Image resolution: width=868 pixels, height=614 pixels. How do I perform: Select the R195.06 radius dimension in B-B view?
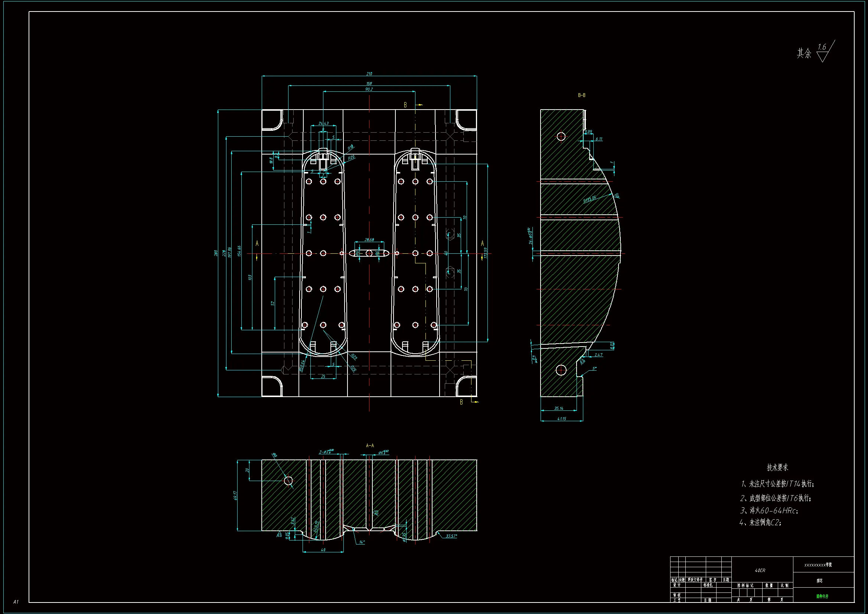coord(590,199)
